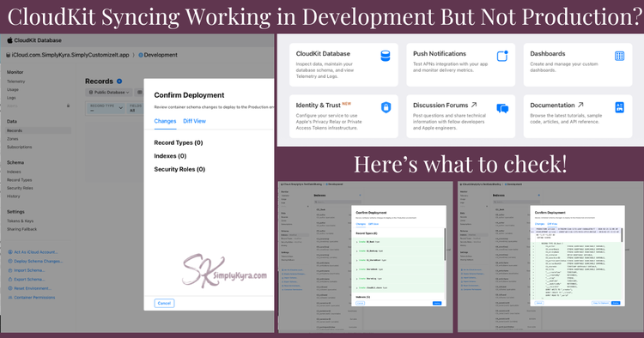Open Sharing Fallback under Settings
The width and height of the screenshot is (644, 338).
coord(21,229)
